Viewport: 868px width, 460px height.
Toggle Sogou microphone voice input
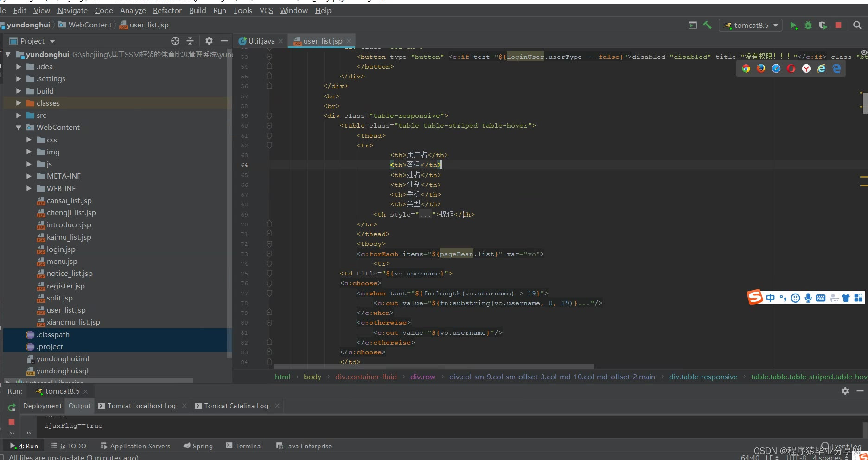point(808,298)
